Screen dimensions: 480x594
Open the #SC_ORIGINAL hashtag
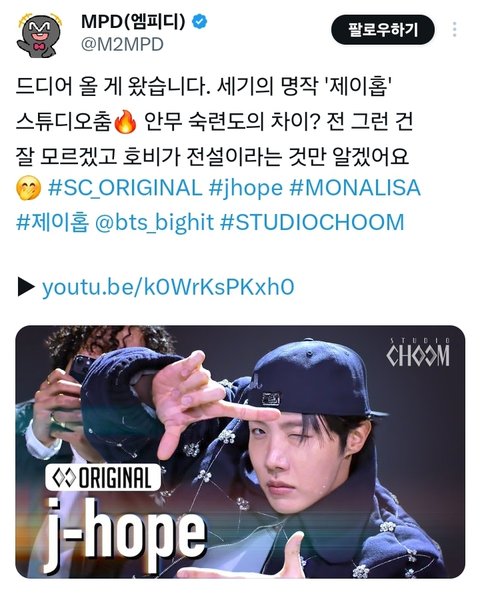pyautogui.click(x=125, y=188)
